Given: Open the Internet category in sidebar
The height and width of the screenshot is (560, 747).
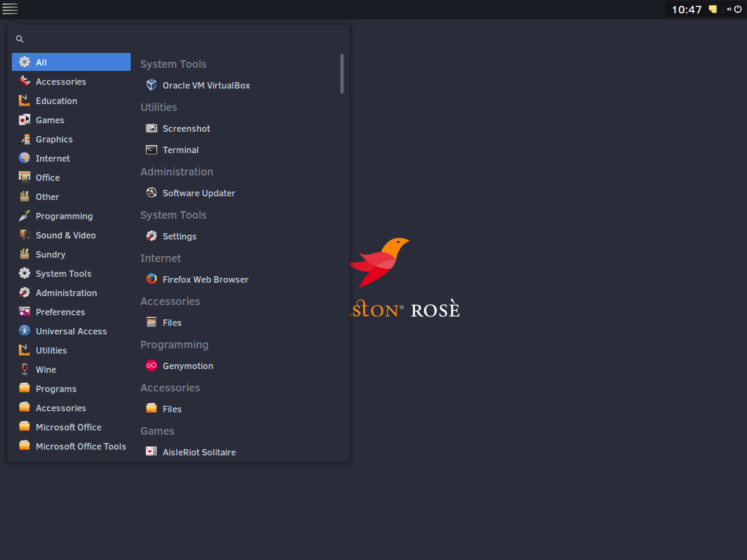Looking at the screenshot, I should click(x=71, y=159).
